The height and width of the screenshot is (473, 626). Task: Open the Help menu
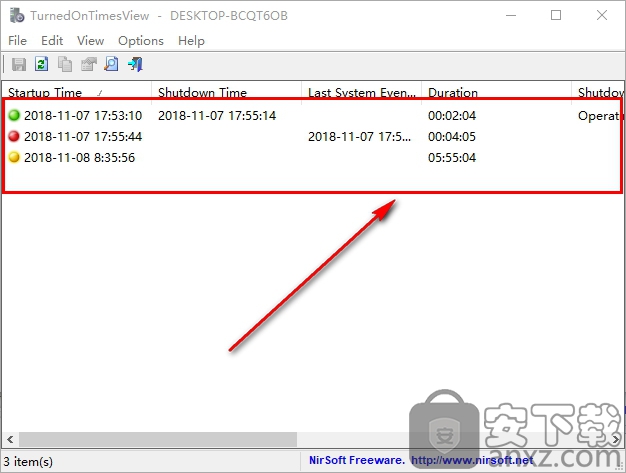pos(191,41)
